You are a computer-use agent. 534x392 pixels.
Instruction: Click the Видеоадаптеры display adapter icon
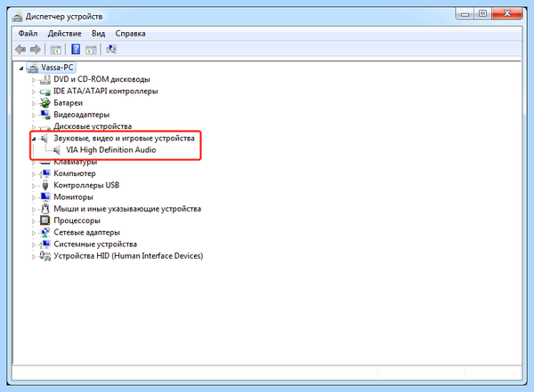[45, 115]
